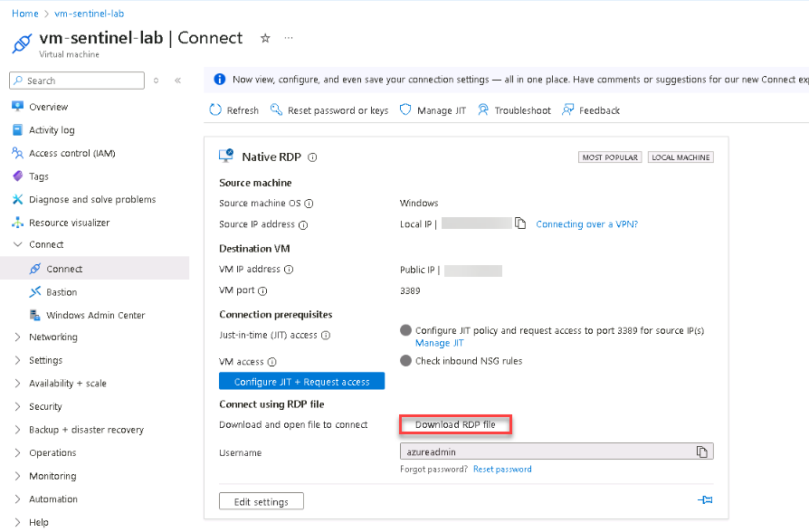Screen dimensions: 809x532
Task: Click the pin icon at card bottom
Action: 705,499
